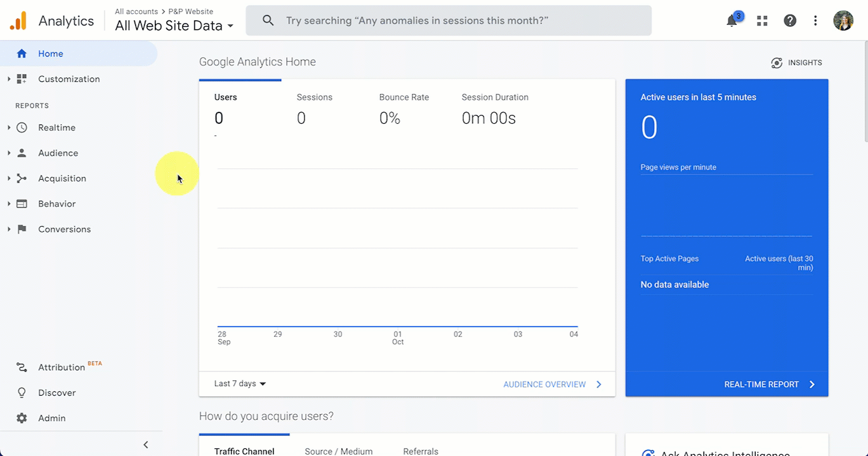Expand the Audience reports section
Screen dimensions: 868x456
(57, 153)
